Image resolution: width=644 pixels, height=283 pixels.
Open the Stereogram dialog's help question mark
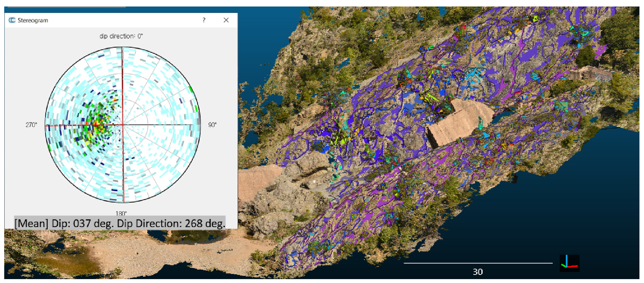(x=204, y=20)
